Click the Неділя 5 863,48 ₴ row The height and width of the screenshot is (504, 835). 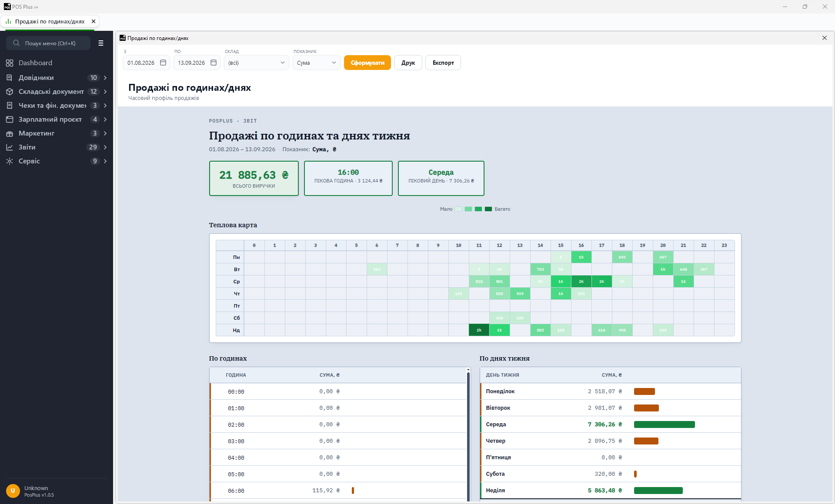point(610,491)
